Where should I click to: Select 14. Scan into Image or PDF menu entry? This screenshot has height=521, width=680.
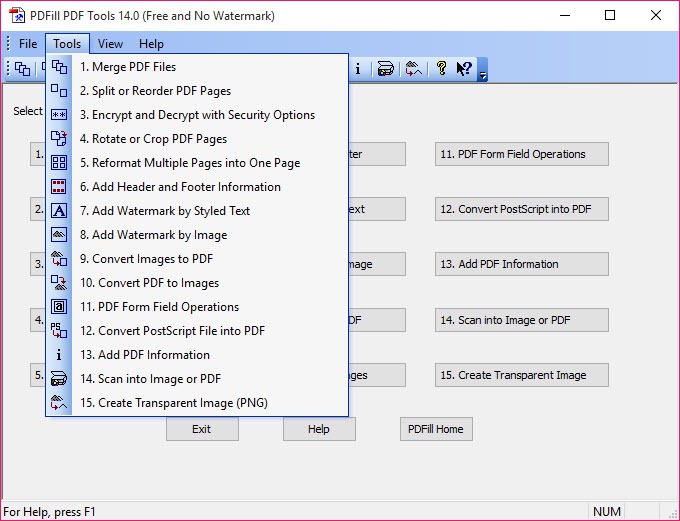coord(197,379)
